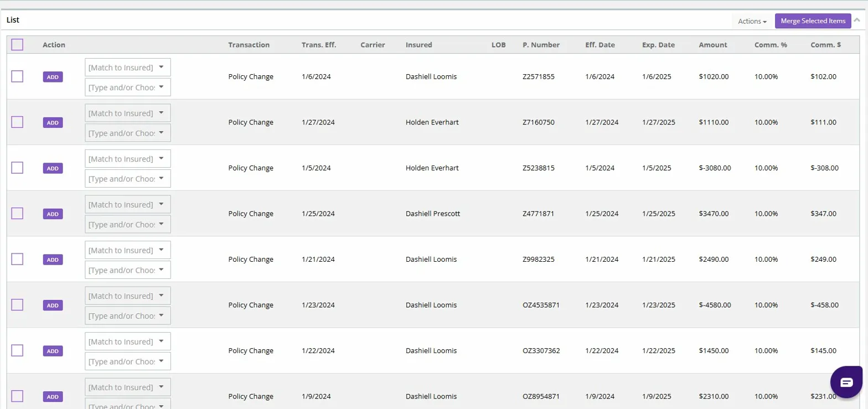Sort by the Trans. Eff. column header
The width and height of the screenshot is (868, 409).
[319, 45]
